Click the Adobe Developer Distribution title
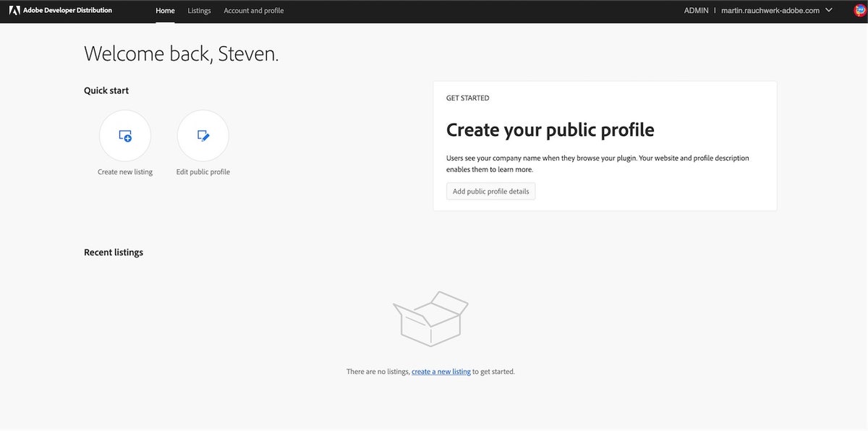The image size is (868, 431). [67, 11]
